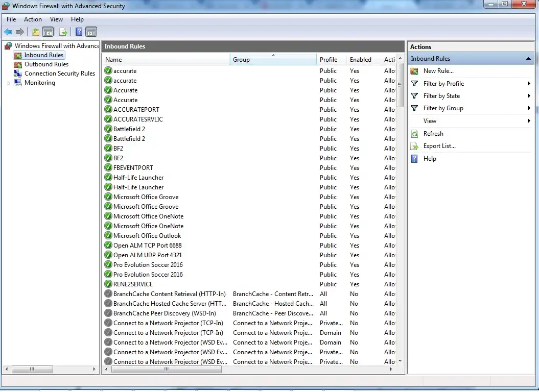The height and width of the screenshot is (392, 539).
Task: Select Outbound Rules in the tree
Action: (x=46, y=65)
